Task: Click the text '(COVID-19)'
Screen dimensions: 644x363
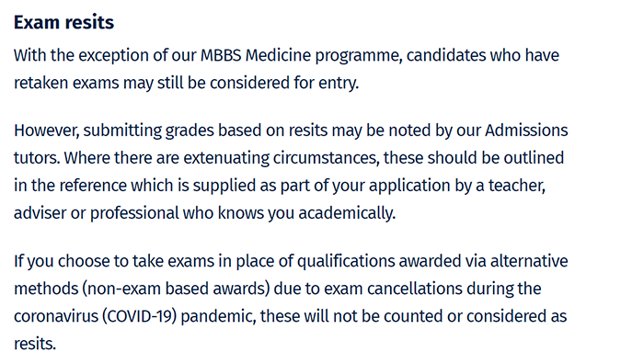Action: (139, 316)
